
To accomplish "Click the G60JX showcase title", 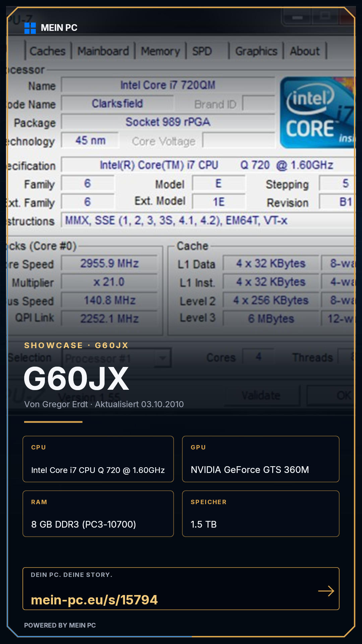I will tap(76, 379).
